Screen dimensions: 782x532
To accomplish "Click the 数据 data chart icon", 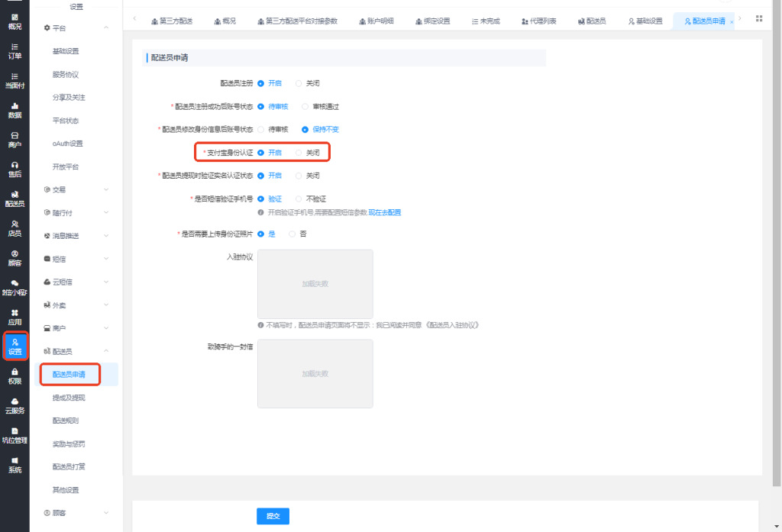I will coord(15,110).
